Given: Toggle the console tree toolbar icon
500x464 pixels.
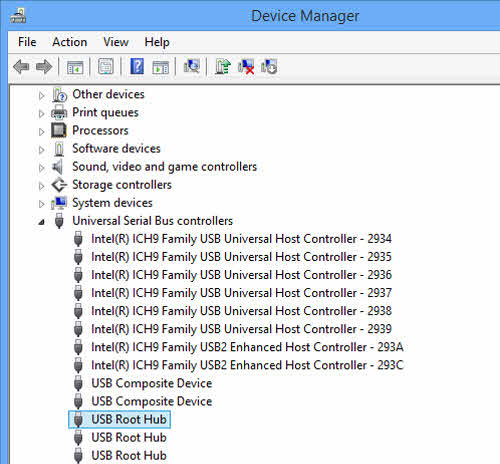Looking at the screenshot, I should tap(75, 67).
